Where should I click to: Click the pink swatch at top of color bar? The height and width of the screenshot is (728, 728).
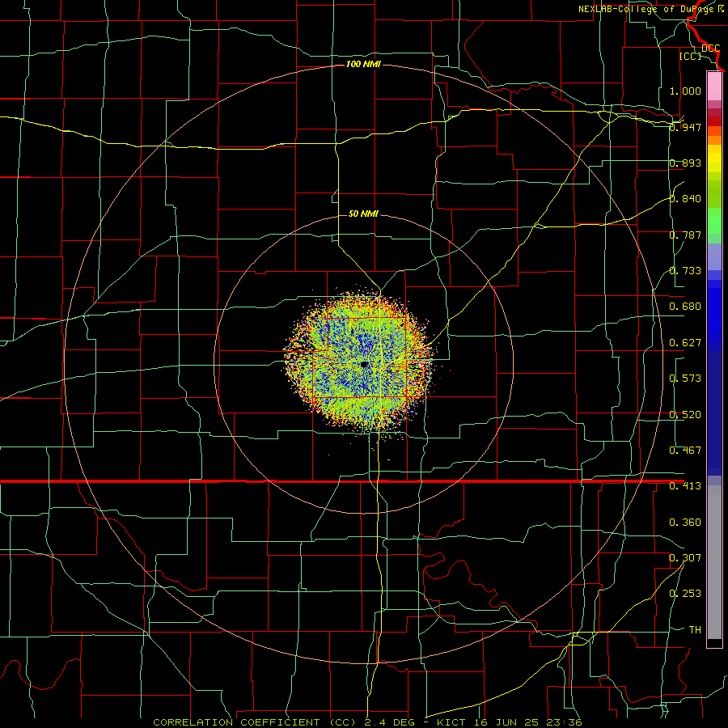714,87
